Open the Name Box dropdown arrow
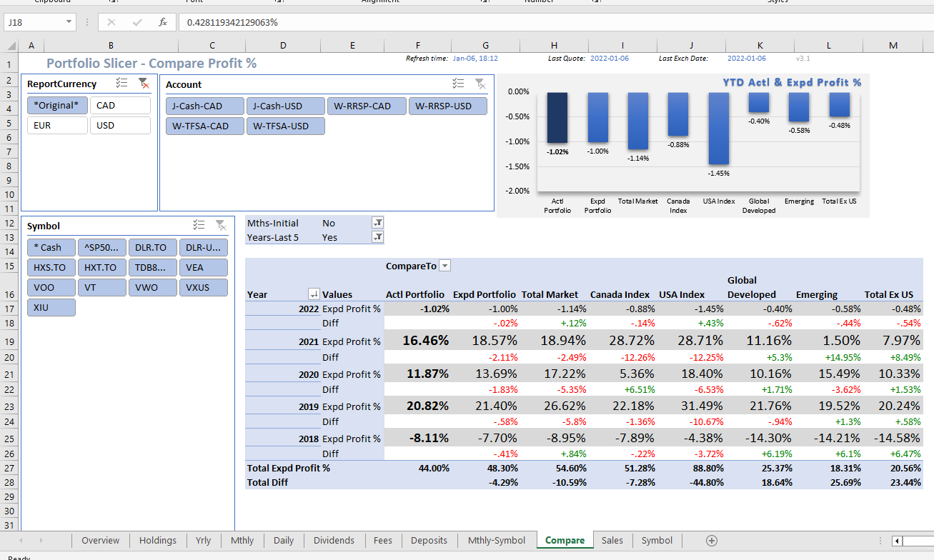934x560 pixels. tap(69, 22)
